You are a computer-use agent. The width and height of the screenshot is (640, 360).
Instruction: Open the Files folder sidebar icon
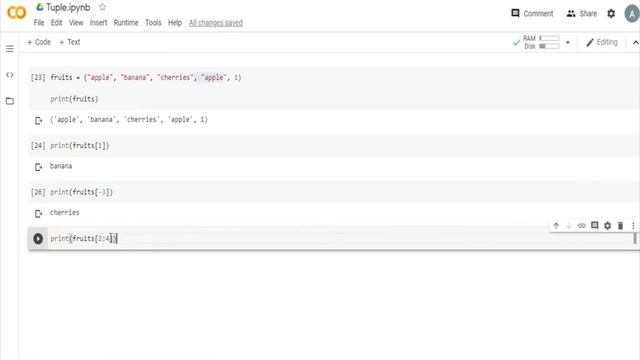pos(10,101)
